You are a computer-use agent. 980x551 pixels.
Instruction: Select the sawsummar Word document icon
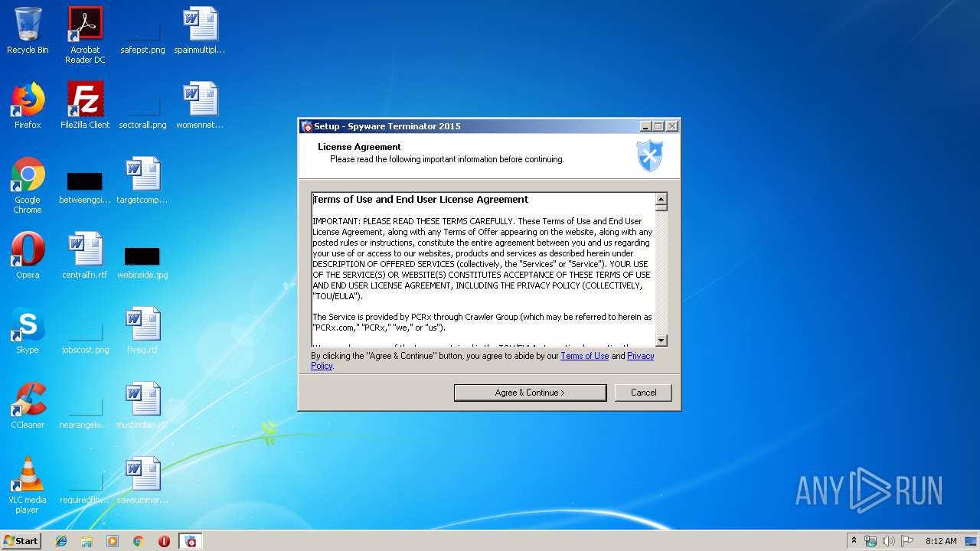coord(142,481)
